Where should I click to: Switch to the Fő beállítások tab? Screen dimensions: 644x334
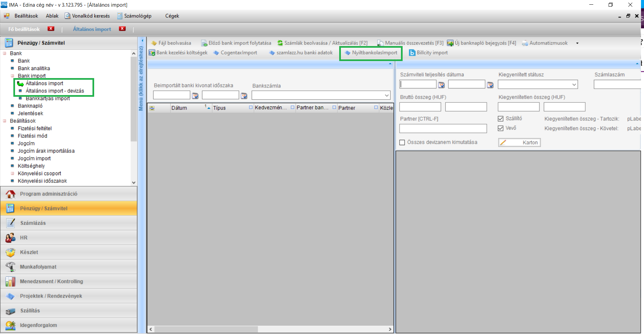click(24, 29)
